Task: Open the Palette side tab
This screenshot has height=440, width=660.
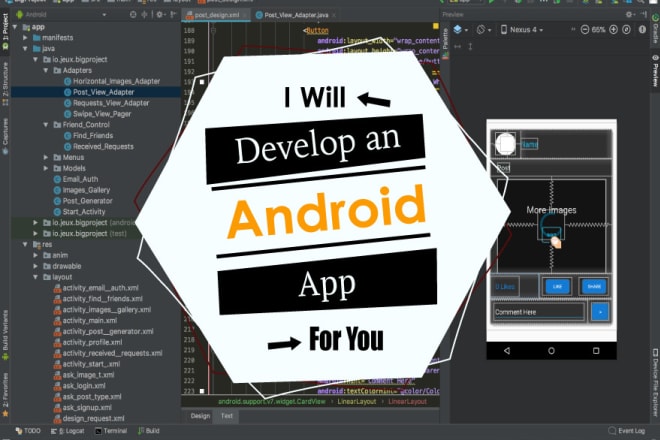Action: tap(445, 44)
